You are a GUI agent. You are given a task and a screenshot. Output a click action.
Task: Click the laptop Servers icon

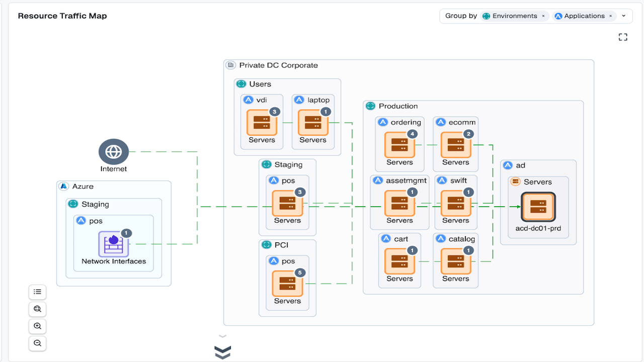(x=313, y=123)
